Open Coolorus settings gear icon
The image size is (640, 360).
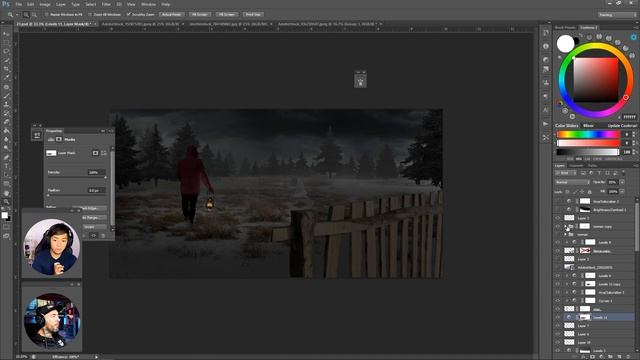click(x=633, y=37)
